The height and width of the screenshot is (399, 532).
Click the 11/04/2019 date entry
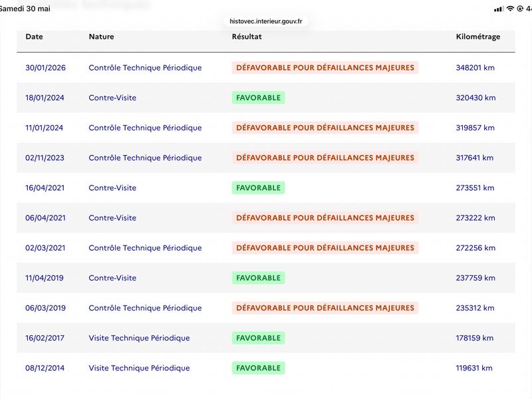point(45,278)
